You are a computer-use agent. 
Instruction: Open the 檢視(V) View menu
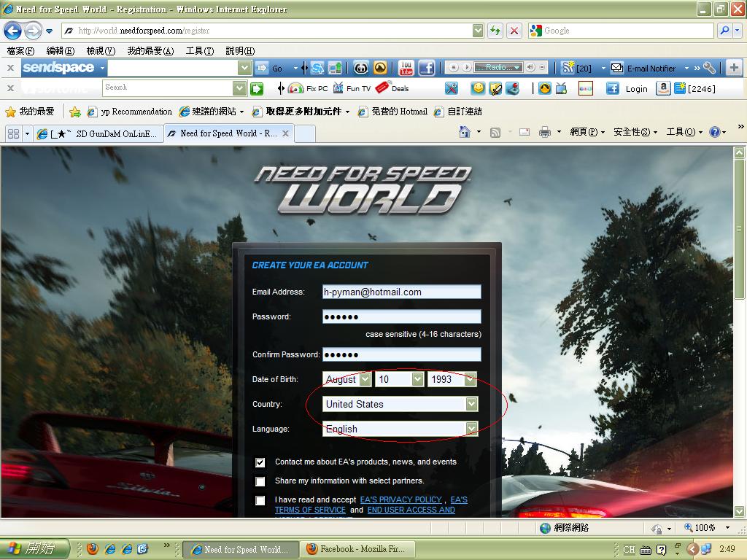101,51
